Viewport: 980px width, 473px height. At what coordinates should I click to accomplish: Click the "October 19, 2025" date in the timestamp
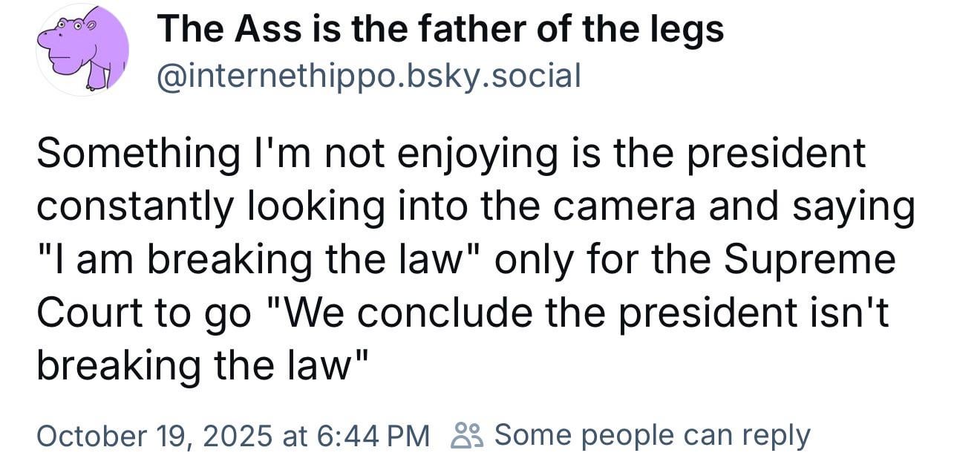(154, 434)
